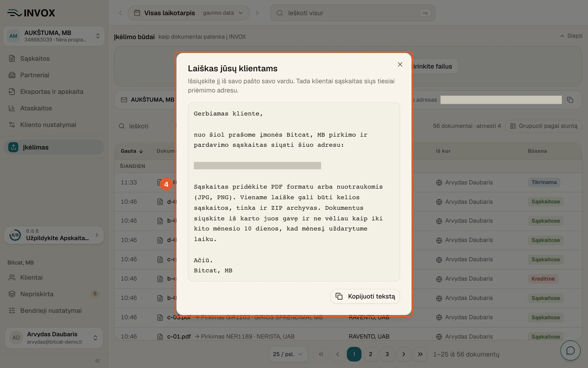588x368 pixels.
Task: Click the Tikrinama status badge
Action: tap(544, 182)
